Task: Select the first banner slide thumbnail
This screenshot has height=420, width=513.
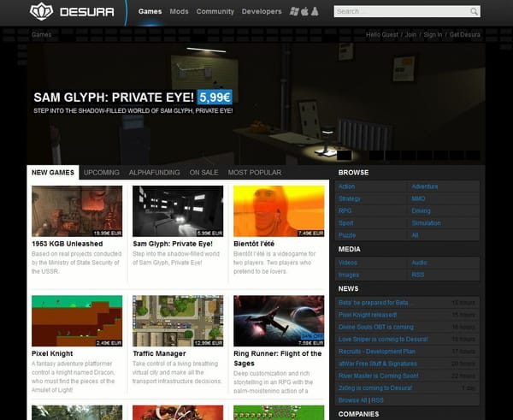Action: coord(345,155)
